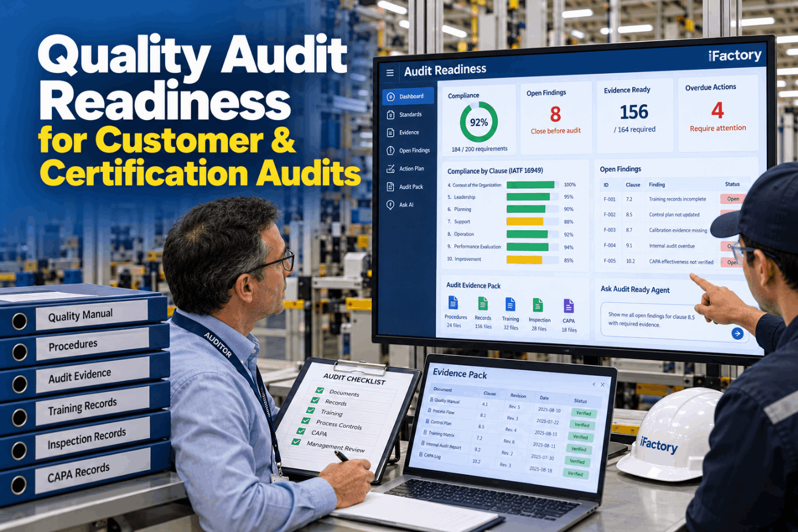798x532 pixels.
Task: Open the Evidence Ready 156 card
Action: [635, 114]
